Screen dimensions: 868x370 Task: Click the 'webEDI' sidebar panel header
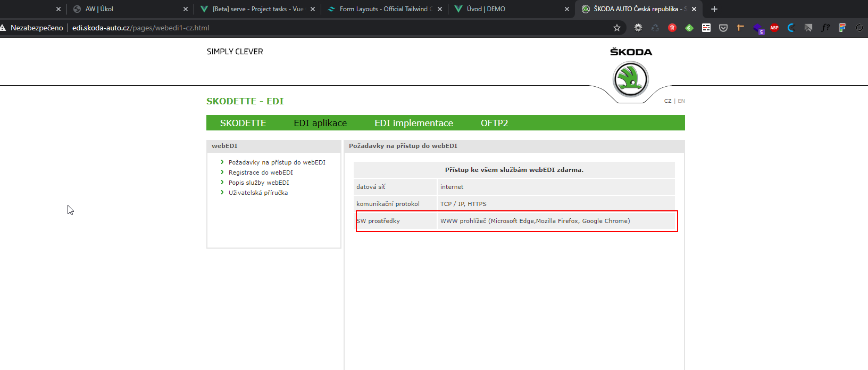274,146
